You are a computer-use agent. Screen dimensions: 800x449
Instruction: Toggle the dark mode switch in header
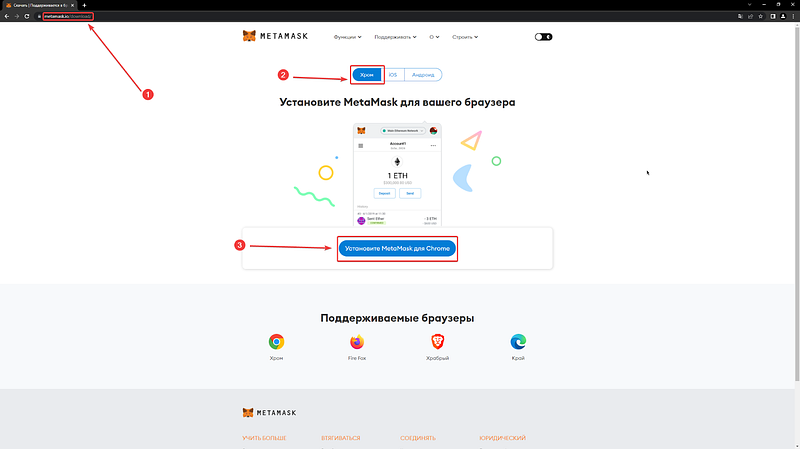tap(543, 37)
